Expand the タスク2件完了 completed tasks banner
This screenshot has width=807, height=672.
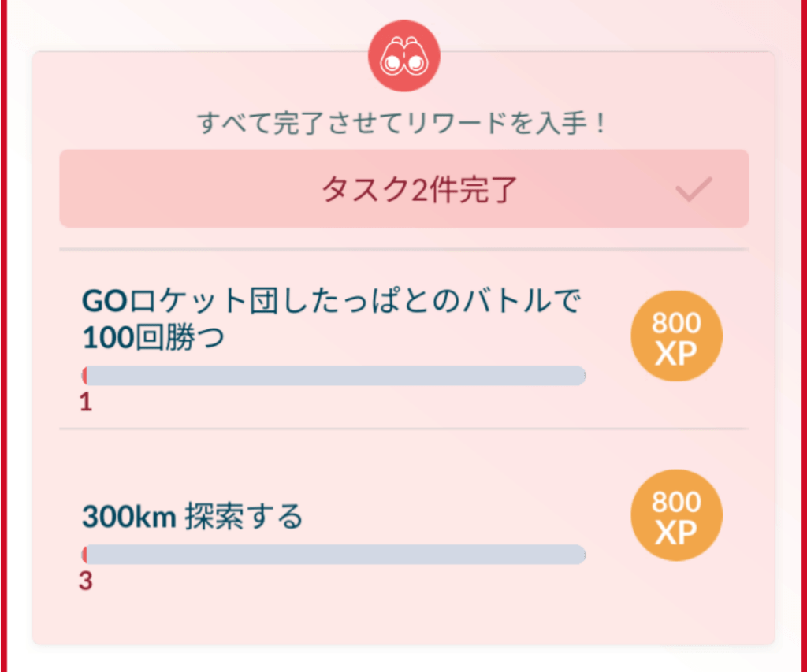(x=403, y=189)
